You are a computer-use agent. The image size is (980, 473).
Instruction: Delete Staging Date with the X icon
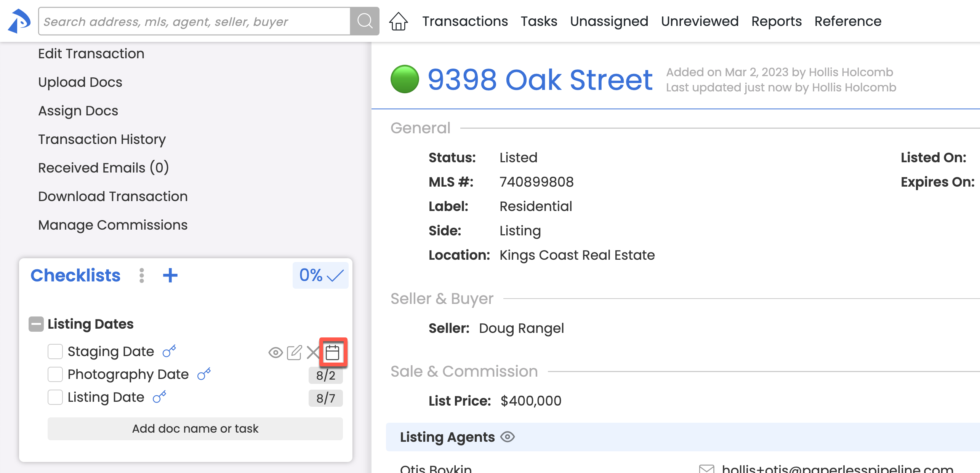pyautogui.click(x=313, y=352)
